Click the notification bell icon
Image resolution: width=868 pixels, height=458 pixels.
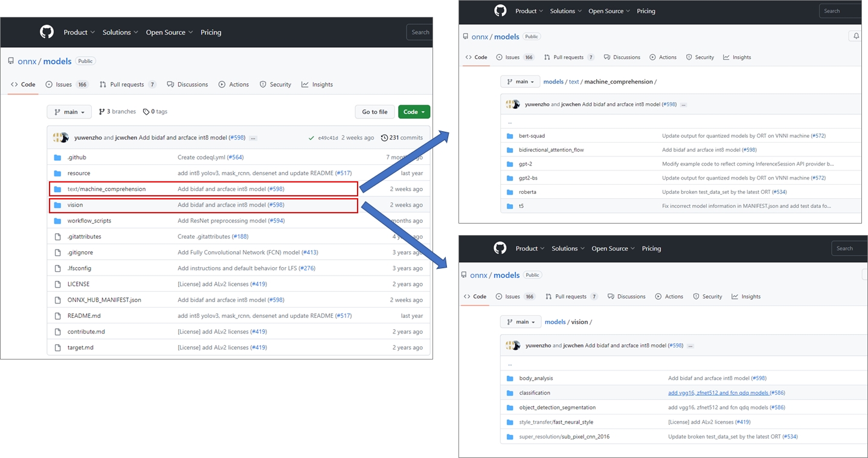[x=856, y=36]
